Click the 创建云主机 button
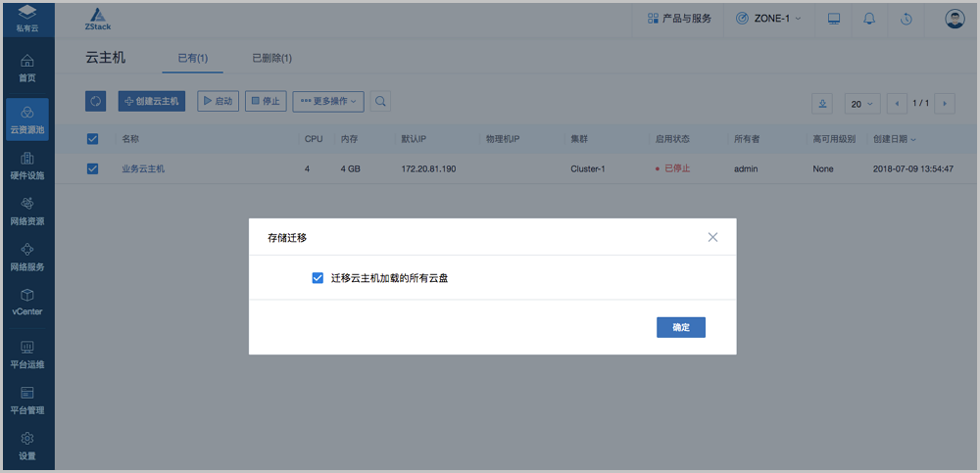 (152, 101)
